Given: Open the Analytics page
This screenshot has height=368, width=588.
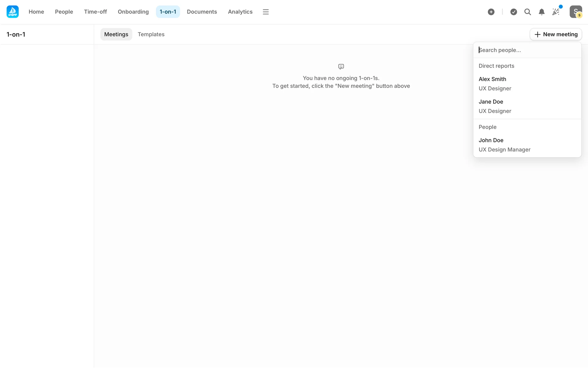Looking at the screenshot, I should point(240,12).
